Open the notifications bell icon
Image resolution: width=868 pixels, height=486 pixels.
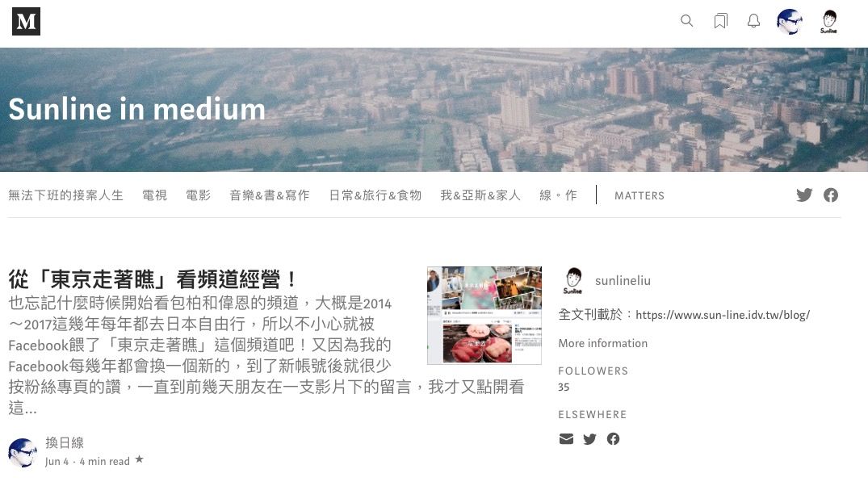click(x=753, y=21)
